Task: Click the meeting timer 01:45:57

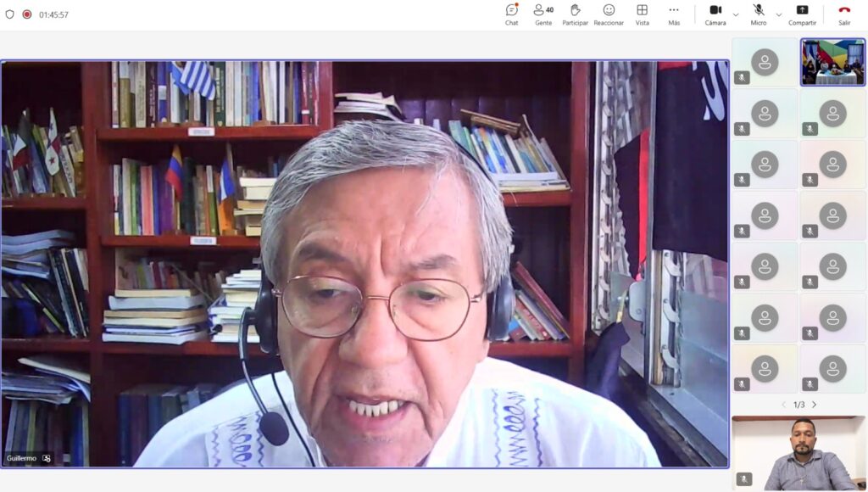Action: 53,14
